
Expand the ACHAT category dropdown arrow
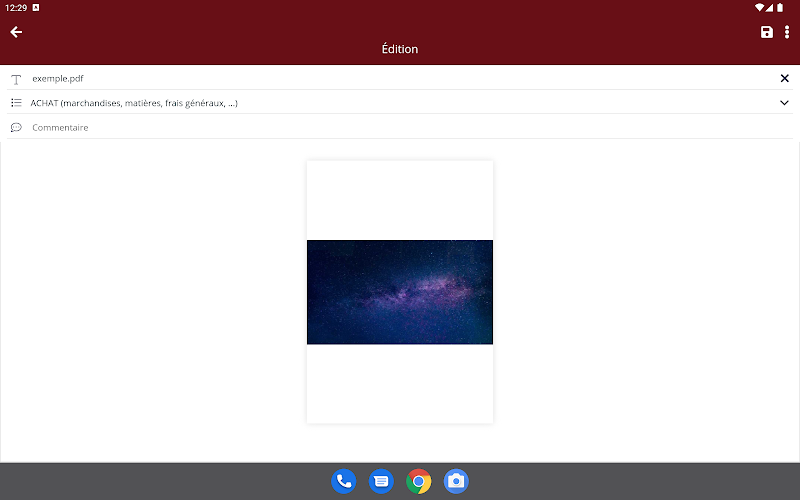(x=784, y=103)
